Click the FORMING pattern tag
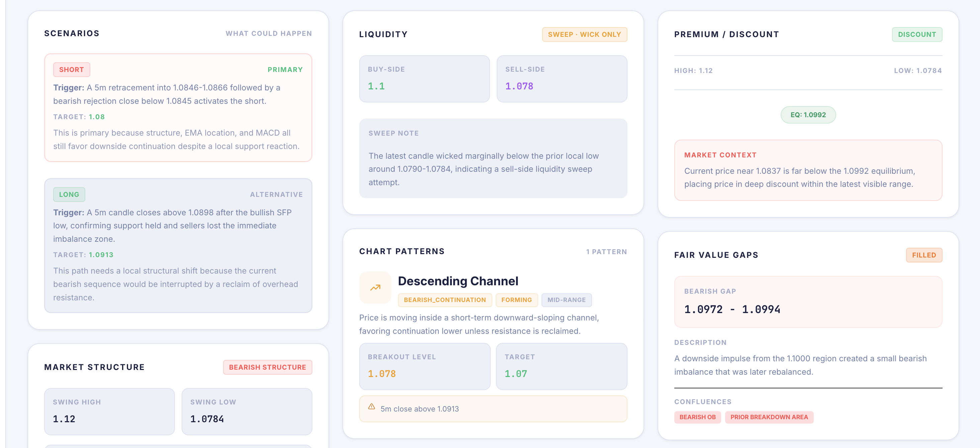This screenshot has width=980, height=448. pos(516,300)
